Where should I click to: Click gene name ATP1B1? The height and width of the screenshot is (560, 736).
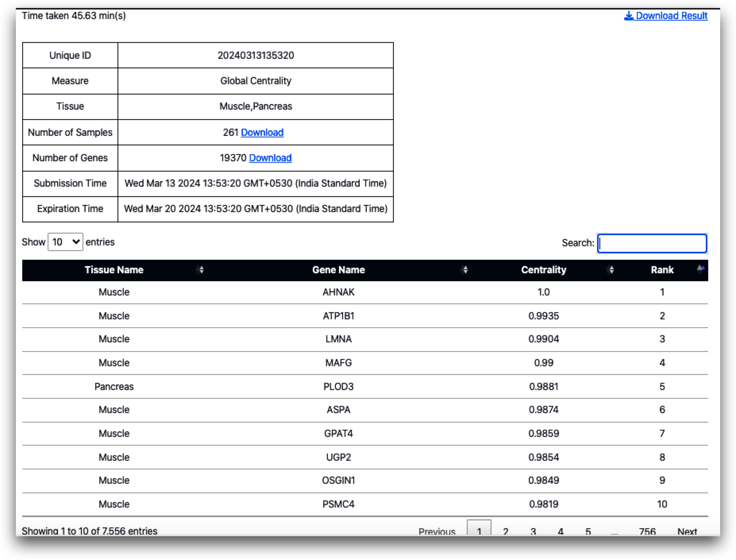coord(339,316)
